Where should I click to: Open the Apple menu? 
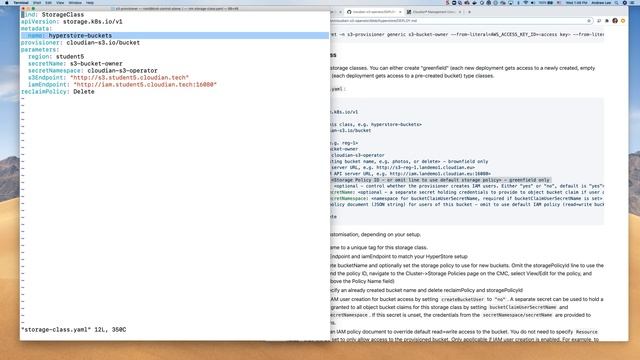pyautogui.click(x=7, y=2)
